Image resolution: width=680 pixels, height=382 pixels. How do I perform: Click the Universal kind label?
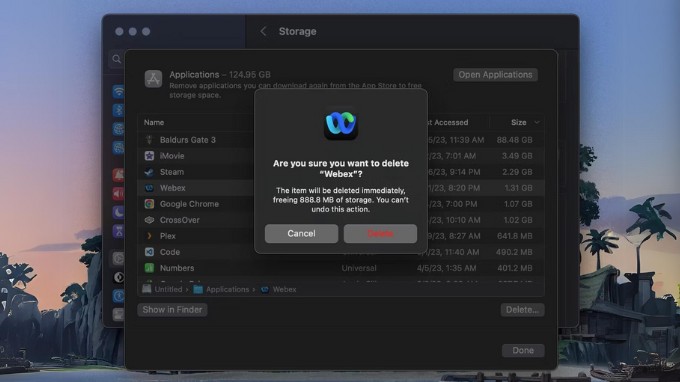click(359, 268)
